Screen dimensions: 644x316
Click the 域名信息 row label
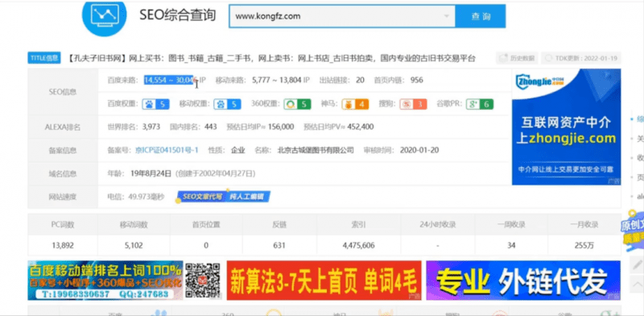coord(63,173)
